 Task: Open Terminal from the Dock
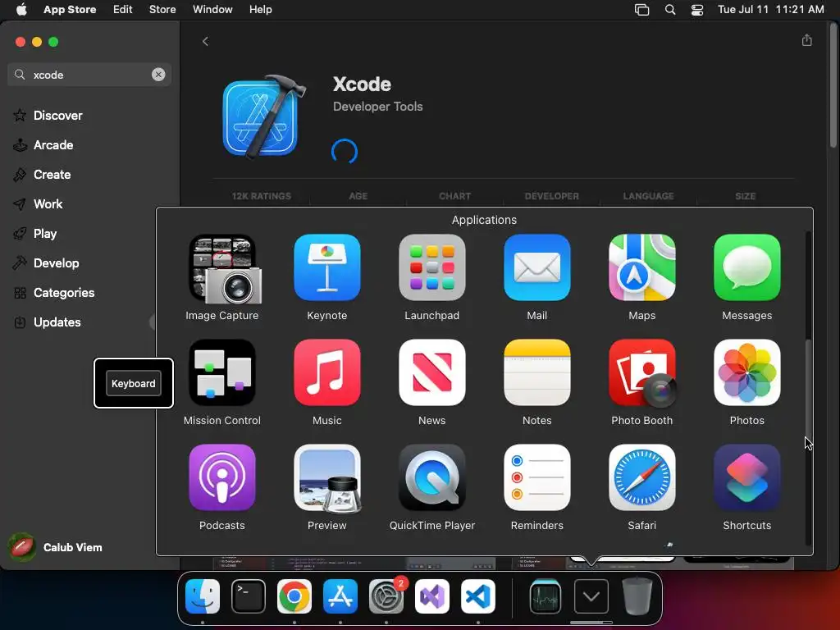point(249,596)
